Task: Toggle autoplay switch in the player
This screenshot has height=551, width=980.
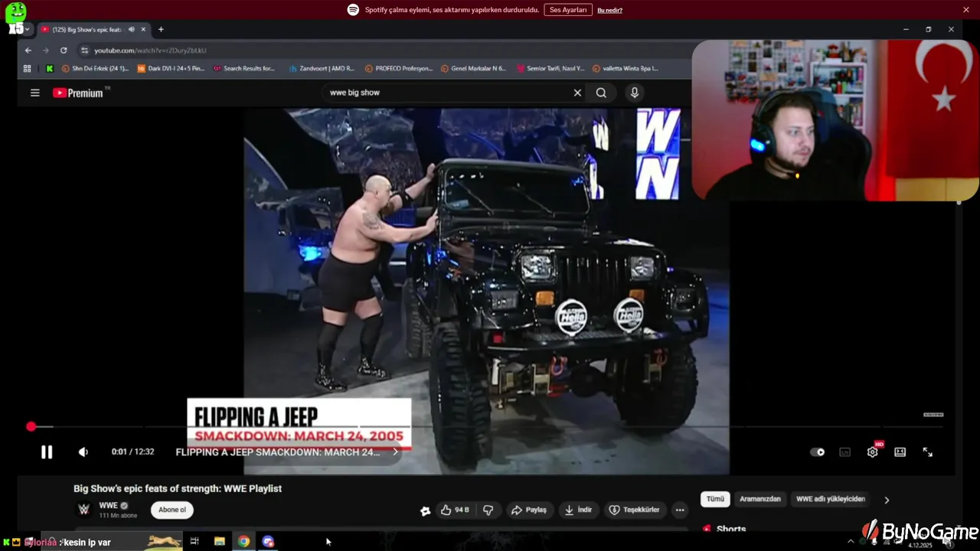Action: click(818, 452)
